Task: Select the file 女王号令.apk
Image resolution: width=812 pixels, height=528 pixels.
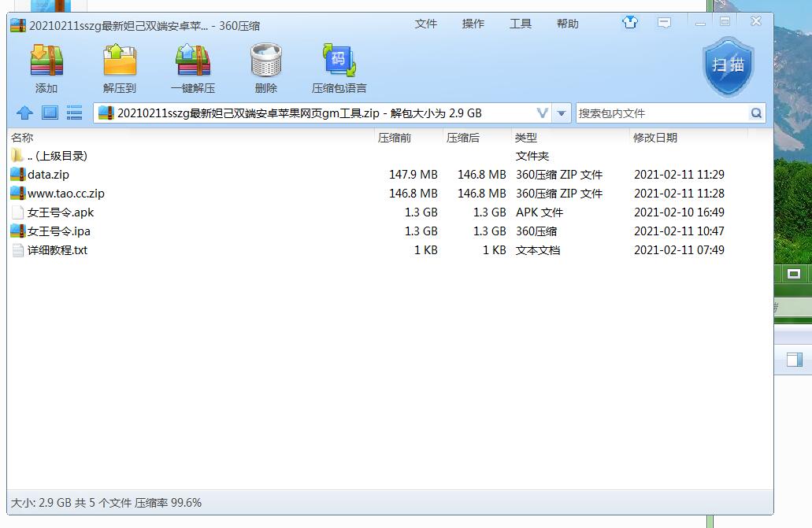Action: tap(61, 212)
